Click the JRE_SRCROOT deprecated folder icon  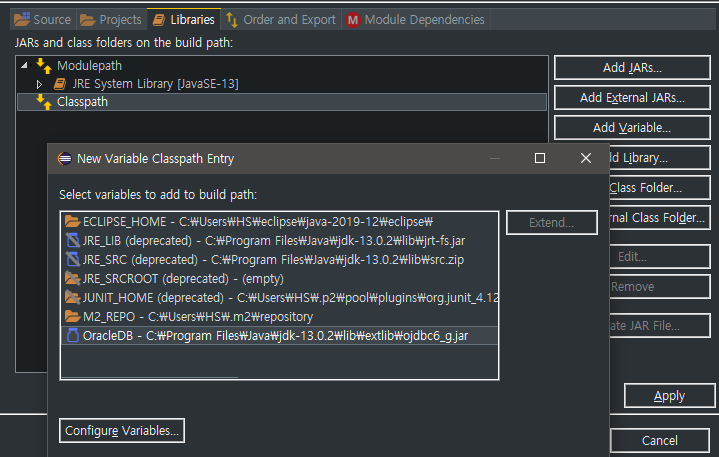(x=72, y=279)
